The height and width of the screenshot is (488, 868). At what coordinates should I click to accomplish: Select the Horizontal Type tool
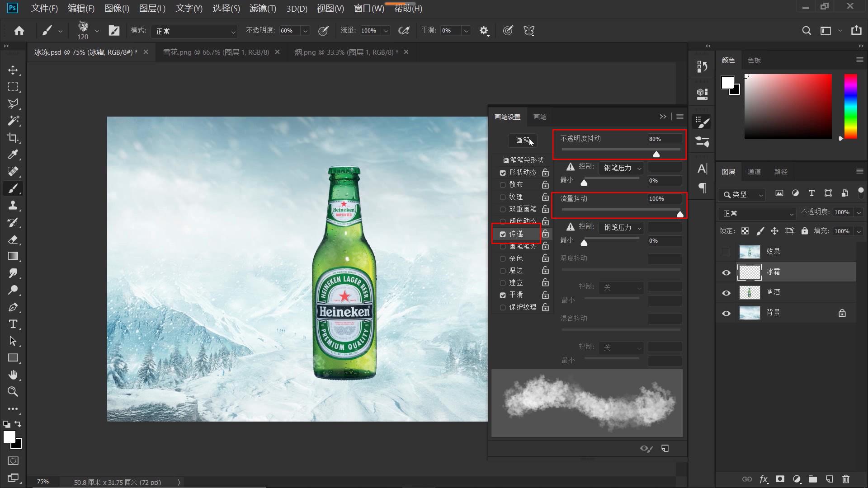(x=13, y=324)
